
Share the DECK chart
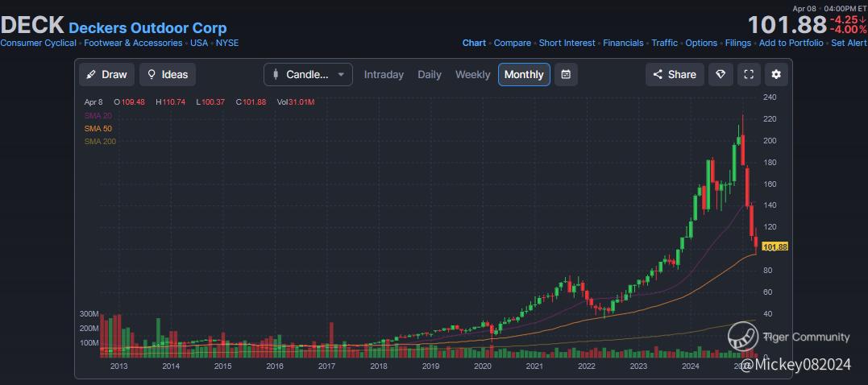tap(675, 75)
